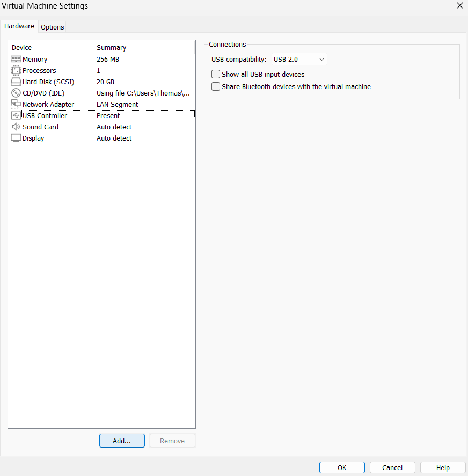The image size is (468, 476).
Task: Click the Add... button
Action: tap(122, 441)
